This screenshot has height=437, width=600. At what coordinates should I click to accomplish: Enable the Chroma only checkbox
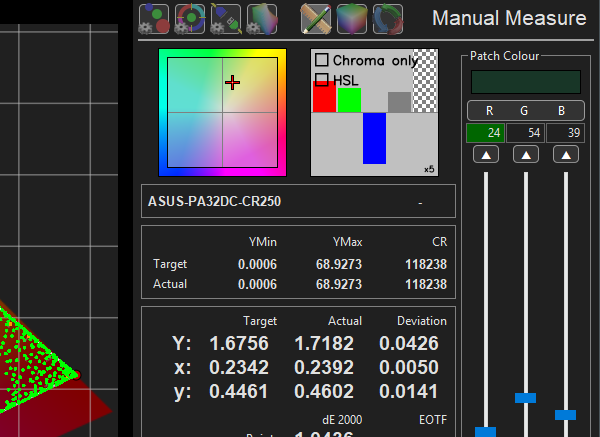(322, 61)
